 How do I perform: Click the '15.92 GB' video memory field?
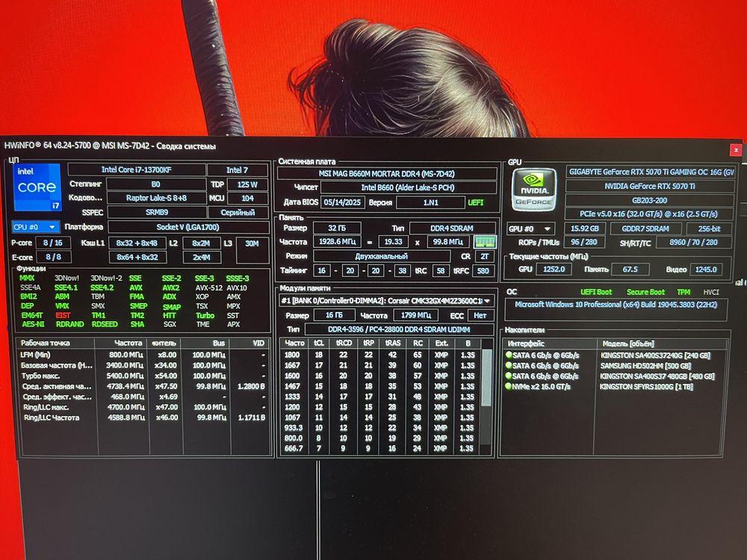coord(585,228)
